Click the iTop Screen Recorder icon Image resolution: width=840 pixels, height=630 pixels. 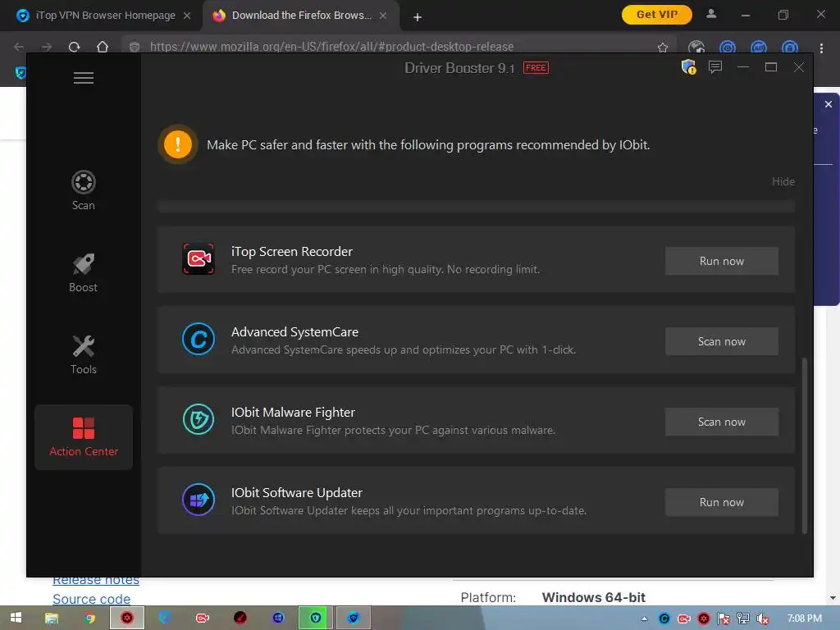coord(199,259)
